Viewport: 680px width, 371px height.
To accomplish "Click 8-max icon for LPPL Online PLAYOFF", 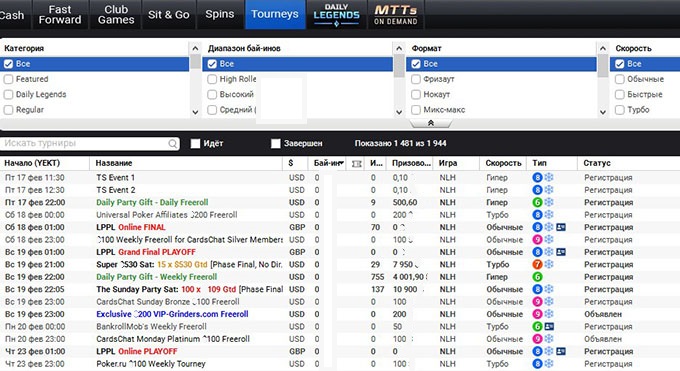I will pos(537,351).
